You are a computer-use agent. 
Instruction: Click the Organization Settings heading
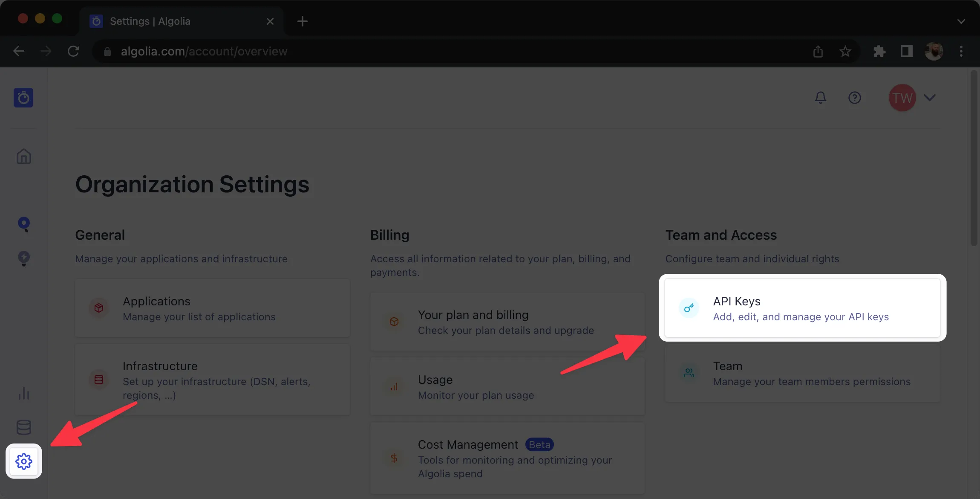coord(192,184)
